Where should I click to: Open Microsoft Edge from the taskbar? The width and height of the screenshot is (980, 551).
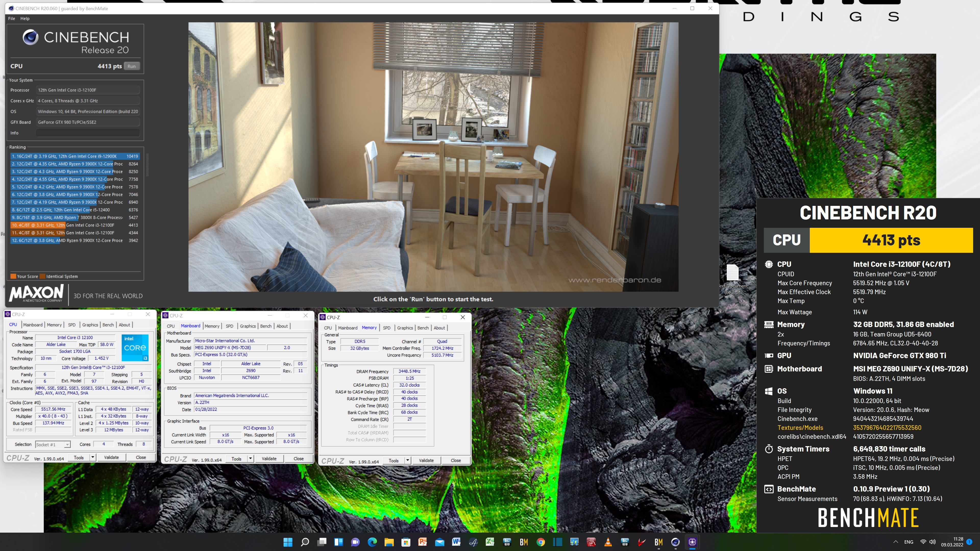(372, 542)
